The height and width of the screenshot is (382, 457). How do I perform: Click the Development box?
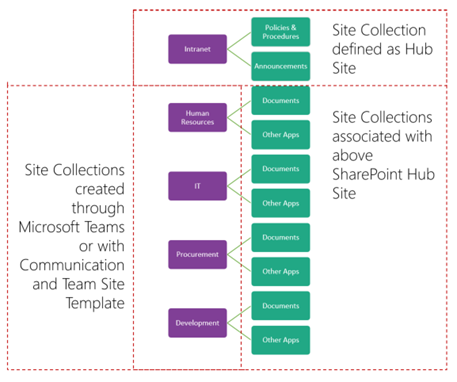[x=197, y=323]
